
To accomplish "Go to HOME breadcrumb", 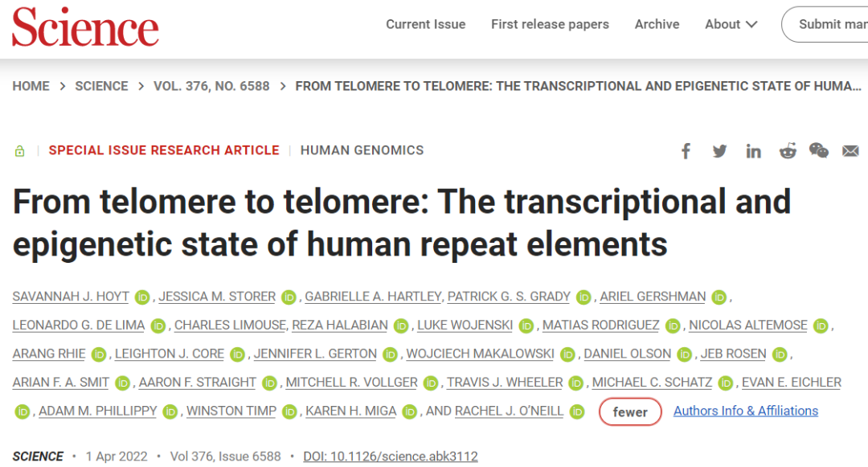I will [31, 86].
